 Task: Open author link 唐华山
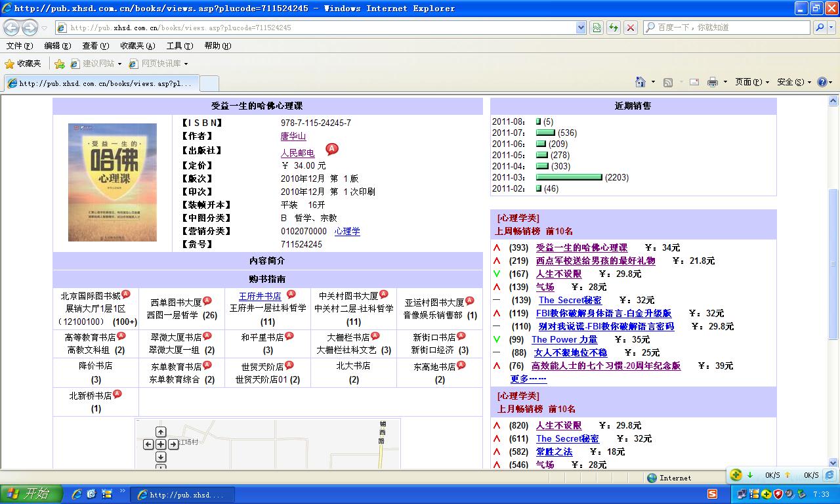point(293,136)
